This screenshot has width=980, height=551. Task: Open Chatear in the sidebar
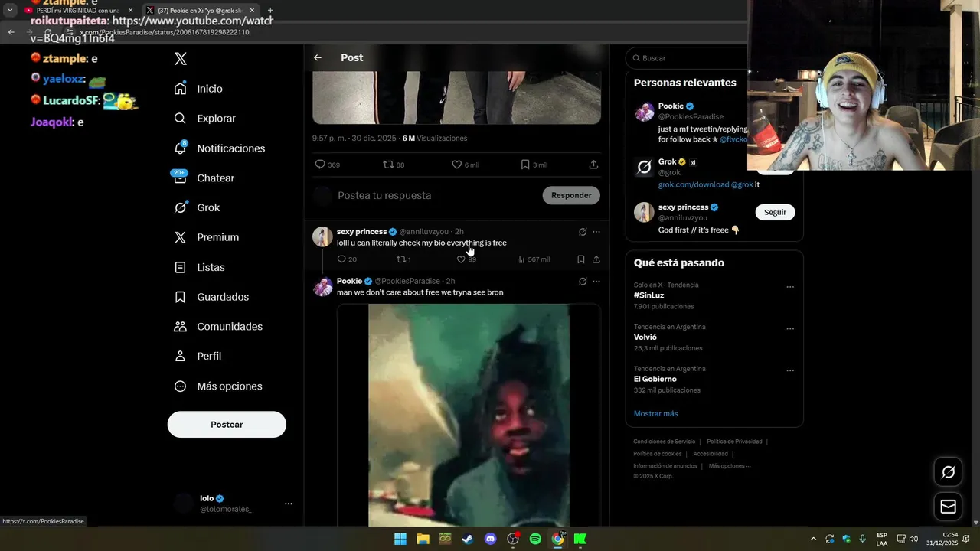click(x=204, y=178)
